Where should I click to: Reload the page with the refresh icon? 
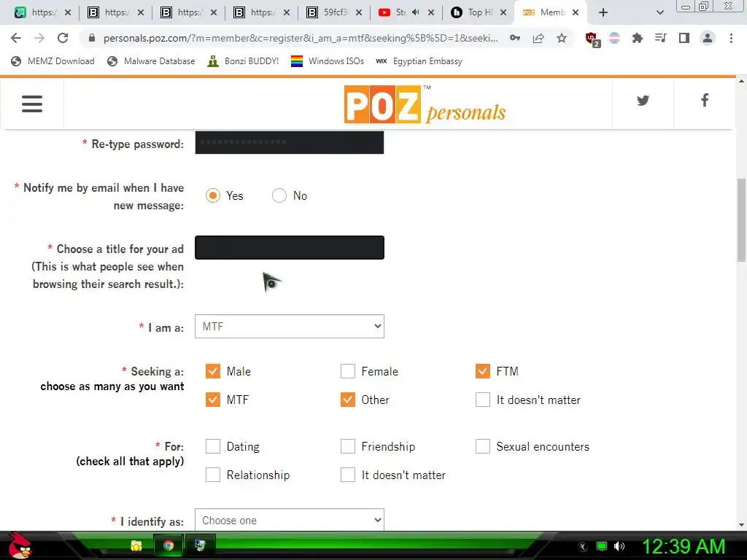click(63, 38)
